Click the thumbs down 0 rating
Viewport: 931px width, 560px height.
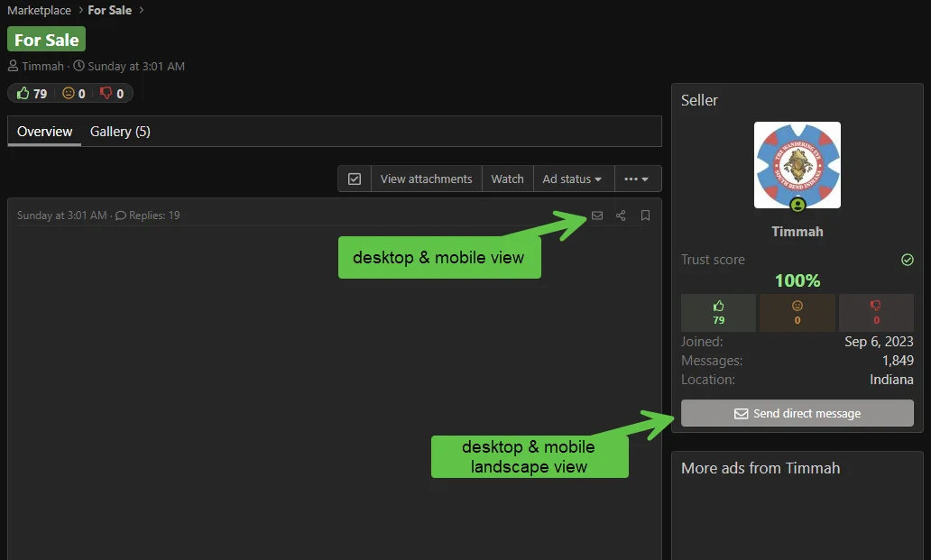click(x=112, y=93)
